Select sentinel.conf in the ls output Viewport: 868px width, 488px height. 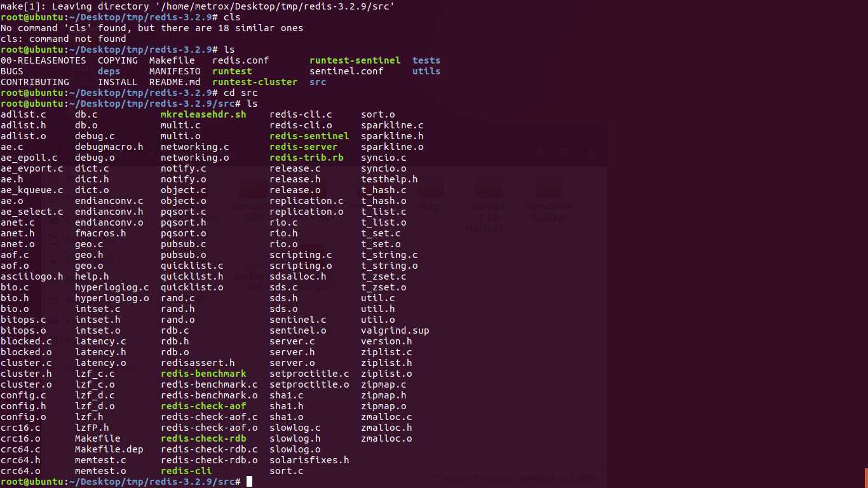346,71
